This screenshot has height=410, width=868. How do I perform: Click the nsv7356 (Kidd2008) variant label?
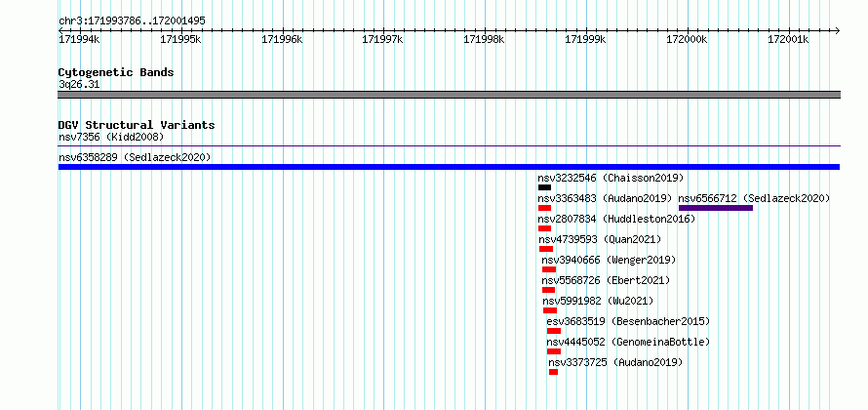click(x=111, y=137)
